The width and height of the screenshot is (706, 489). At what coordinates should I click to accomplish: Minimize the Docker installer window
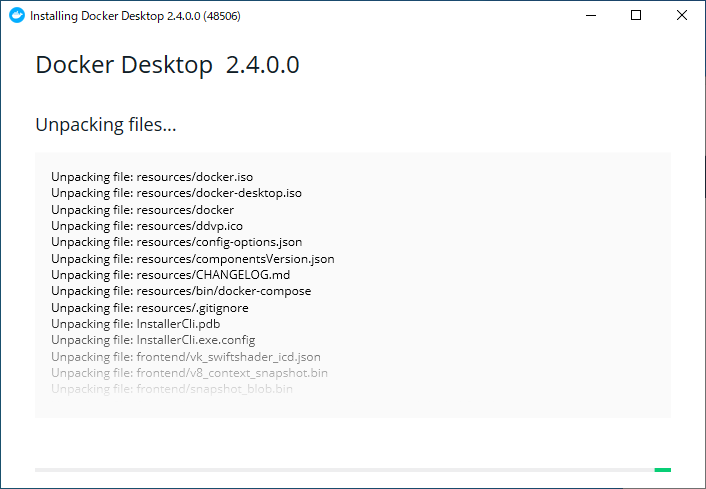tap(590, 16)
